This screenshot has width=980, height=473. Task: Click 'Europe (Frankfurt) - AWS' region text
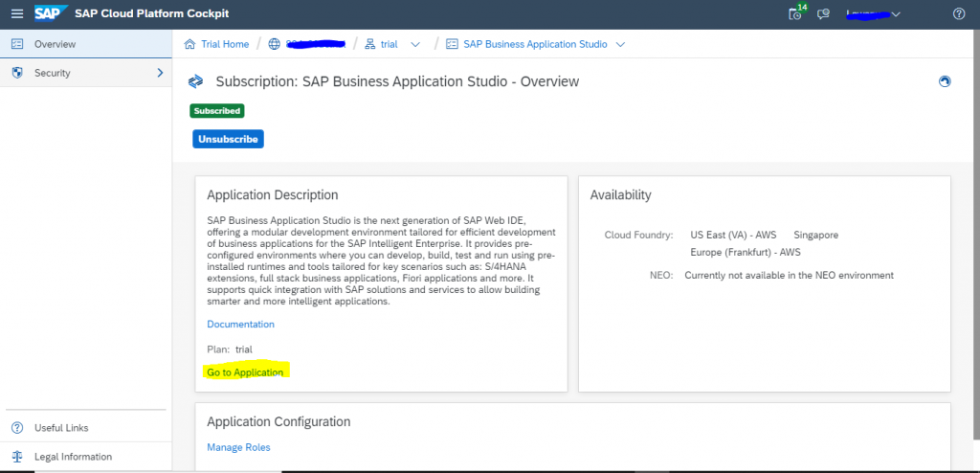click(x=746, y=252)
